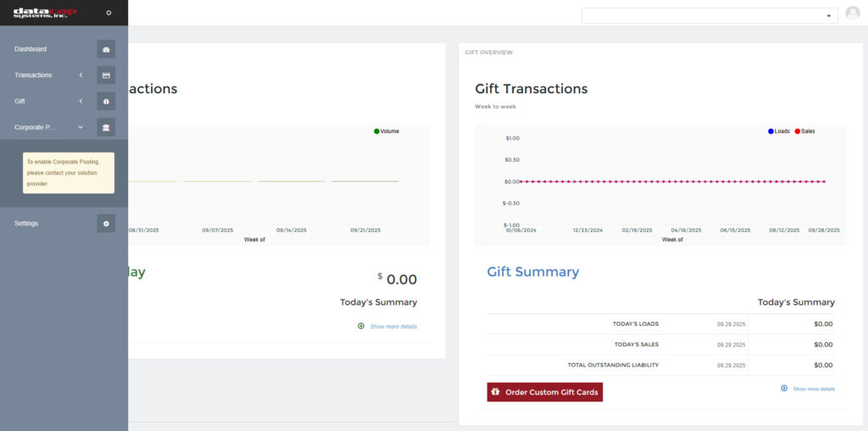
Task: Toggle the sidebar using the circle button
Action: tap(108, 13)
